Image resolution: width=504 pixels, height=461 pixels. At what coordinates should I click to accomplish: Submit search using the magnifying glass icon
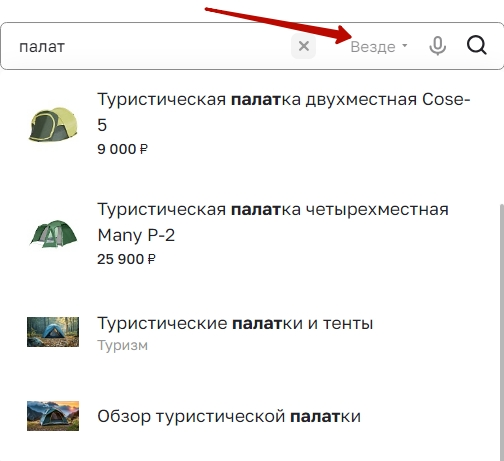[x=476, y=45]
